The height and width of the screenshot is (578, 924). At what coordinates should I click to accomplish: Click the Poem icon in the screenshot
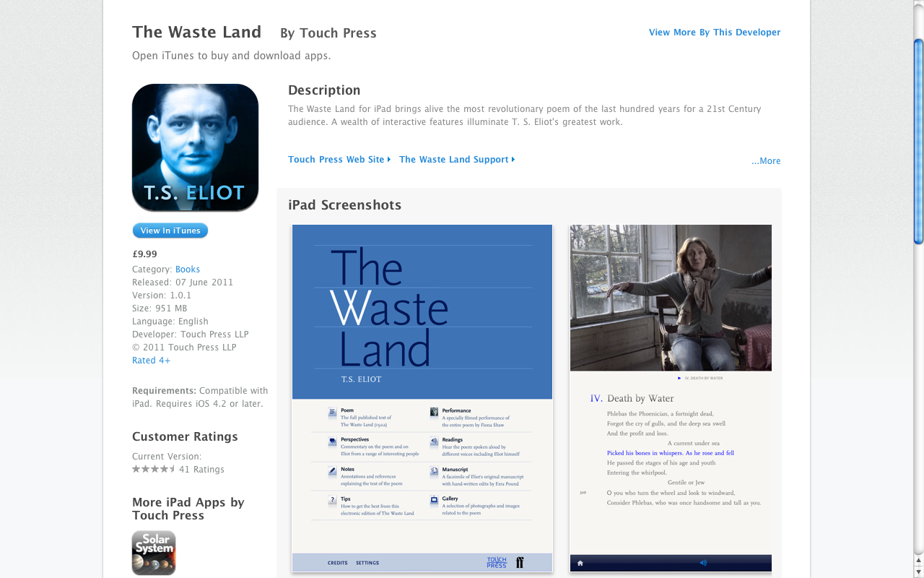[x=332, y=413]
